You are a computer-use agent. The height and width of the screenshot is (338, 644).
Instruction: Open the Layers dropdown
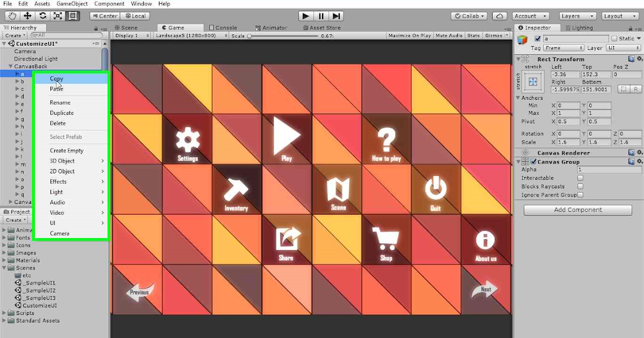tap(577, 16)
